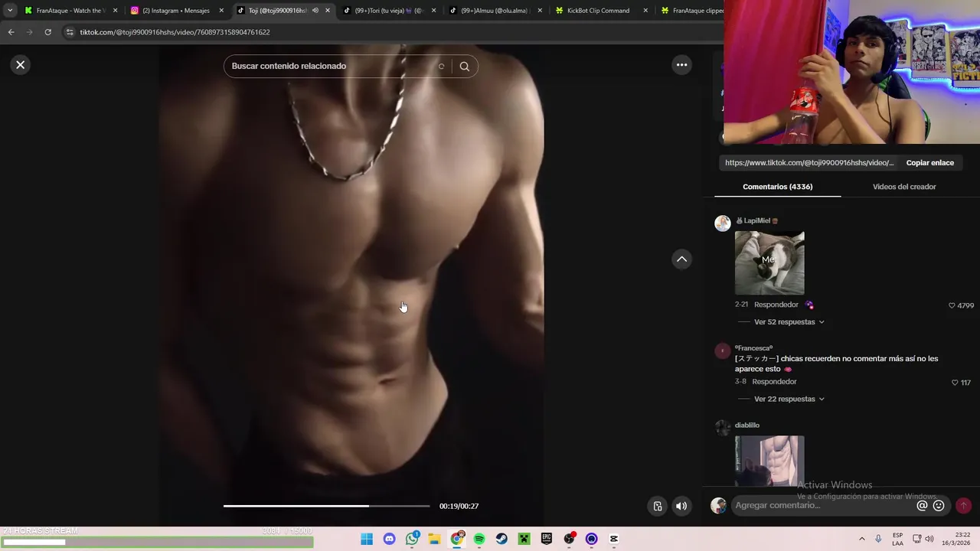The height and width of the screenshot is (551, 980).
Task: Reply to Francesca's comment
Action: (x=774, y=382)
